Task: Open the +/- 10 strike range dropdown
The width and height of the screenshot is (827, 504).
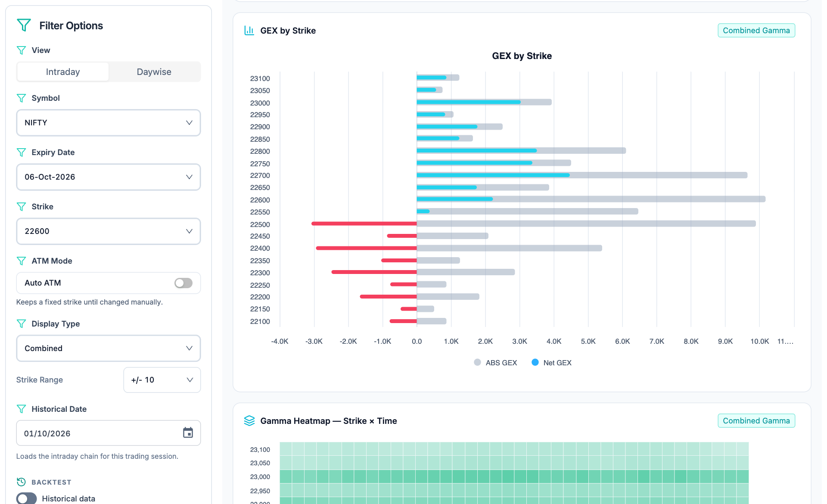Action: click(x=162, y=380)
